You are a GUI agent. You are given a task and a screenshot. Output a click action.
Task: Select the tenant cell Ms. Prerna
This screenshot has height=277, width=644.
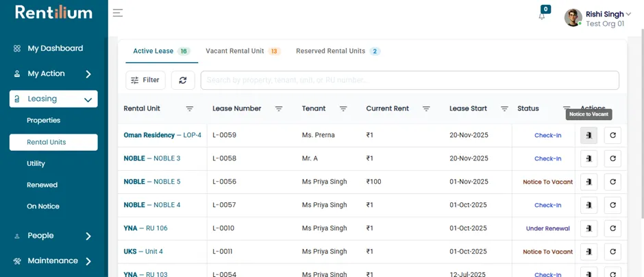tap(319, 135)
